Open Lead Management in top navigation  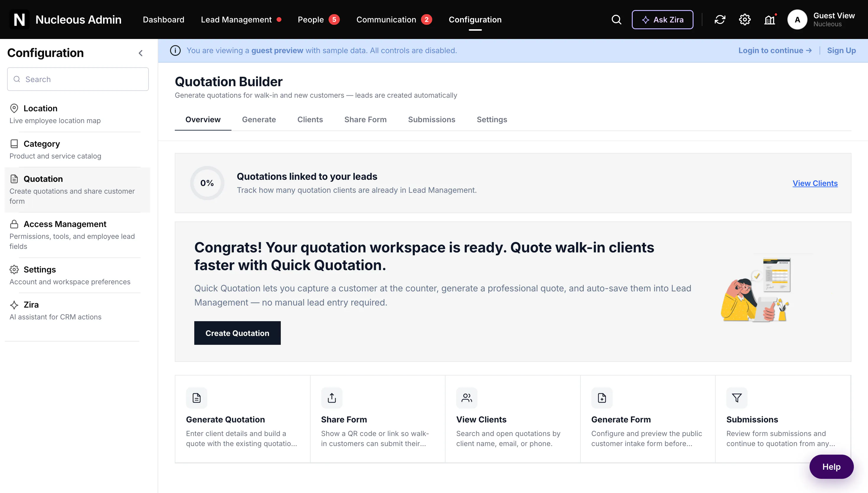pos(236,20)
